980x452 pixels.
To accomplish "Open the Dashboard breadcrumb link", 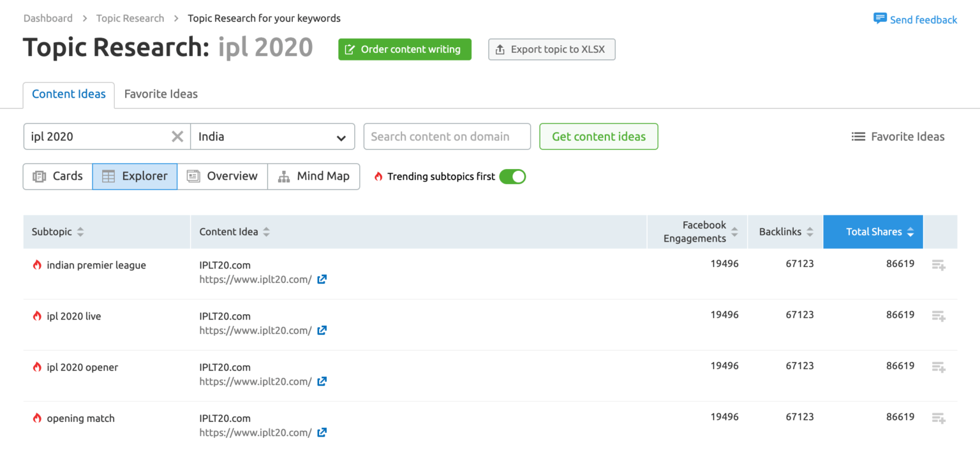I will pyautogui.click(x=48, y=18).
